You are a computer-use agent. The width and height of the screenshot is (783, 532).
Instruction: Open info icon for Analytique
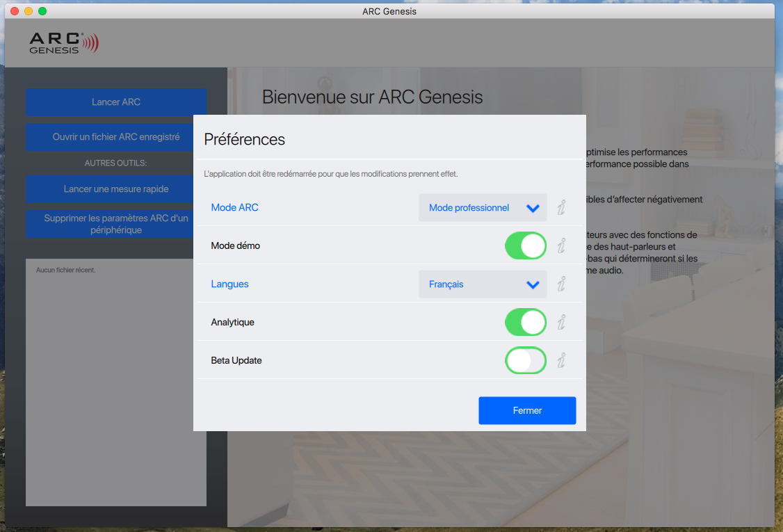[561, 322]
